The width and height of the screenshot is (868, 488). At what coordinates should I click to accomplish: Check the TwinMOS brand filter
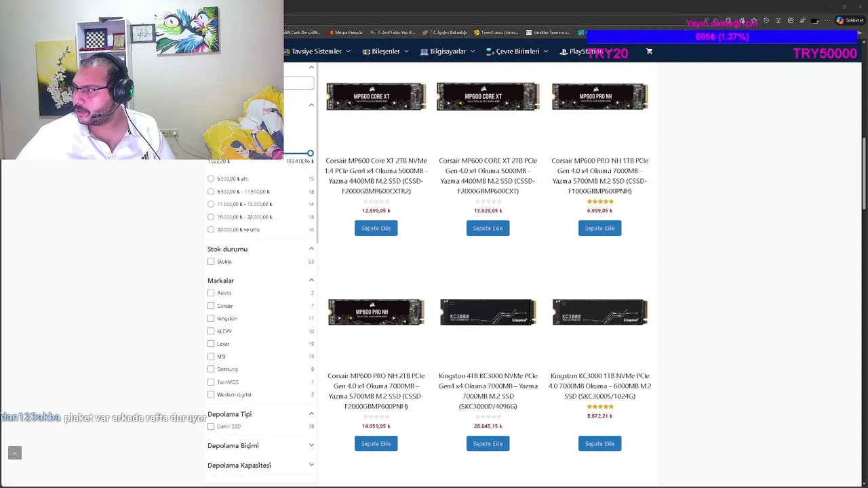coord(211,382)
